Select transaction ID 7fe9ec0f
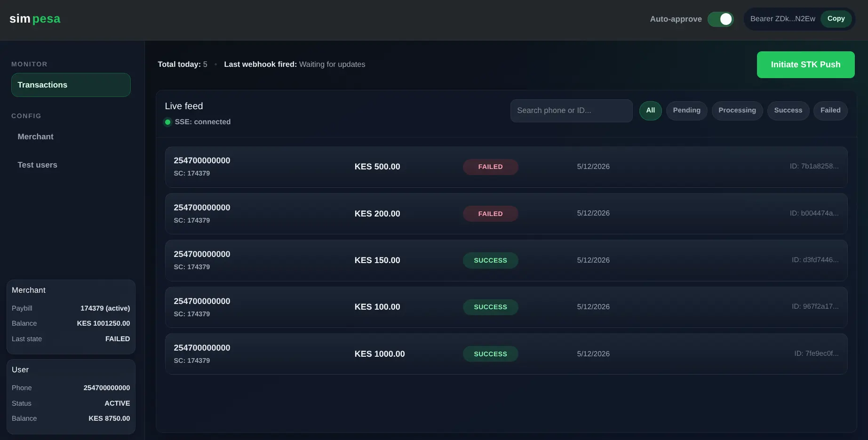868x440 pixels. (x=816, y=353)
